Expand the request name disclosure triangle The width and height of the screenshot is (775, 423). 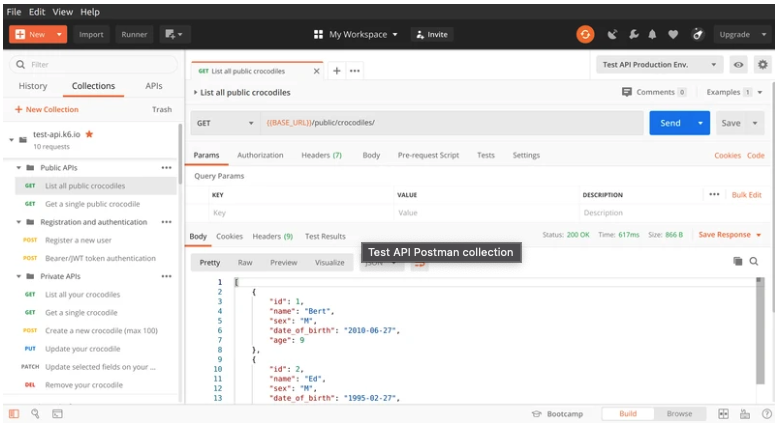click(195, 92)
